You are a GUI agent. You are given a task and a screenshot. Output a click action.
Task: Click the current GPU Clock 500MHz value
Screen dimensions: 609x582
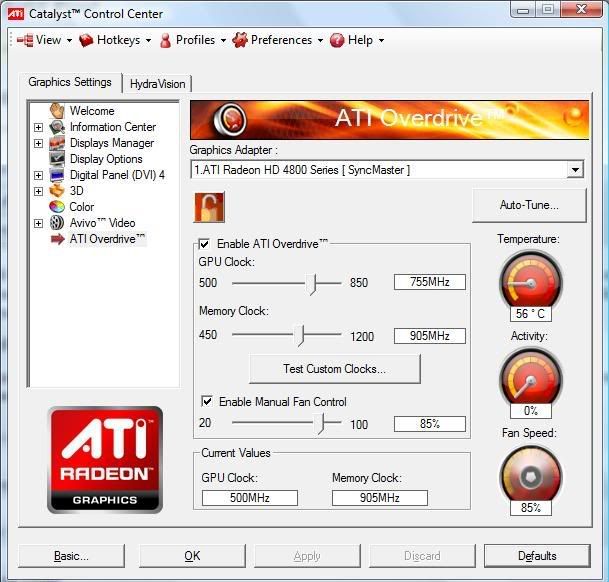(250, 498)
